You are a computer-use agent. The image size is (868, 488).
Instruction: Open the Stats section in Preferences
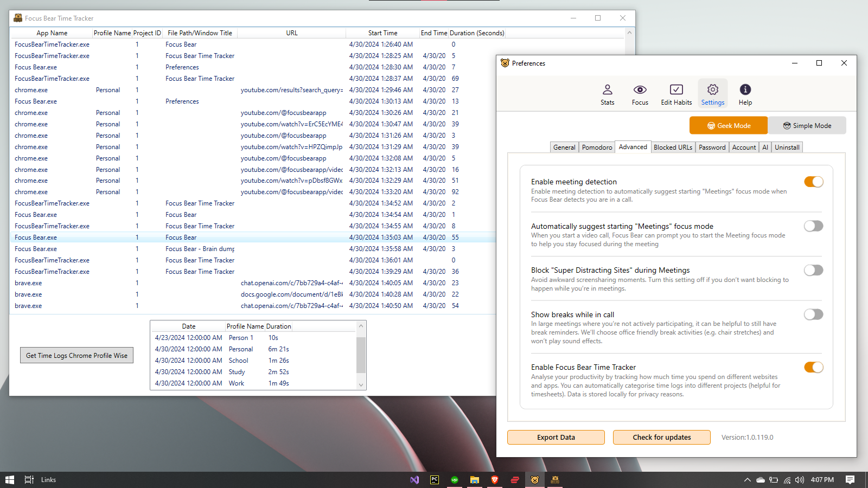pos(607,95)
